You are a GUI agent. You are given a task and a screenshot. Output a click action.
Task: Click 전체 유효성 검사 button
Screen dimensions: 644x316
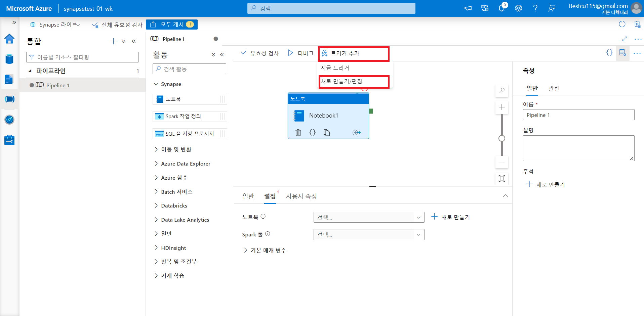(x=117, y=25)
